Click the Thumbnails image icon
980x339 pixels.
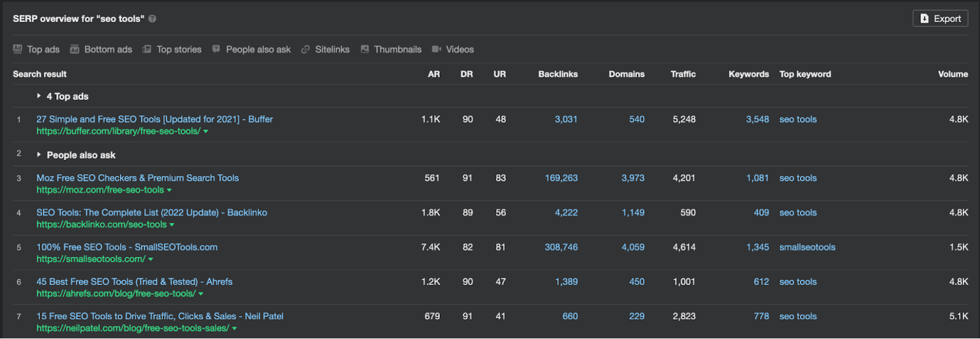coord(365,49)
